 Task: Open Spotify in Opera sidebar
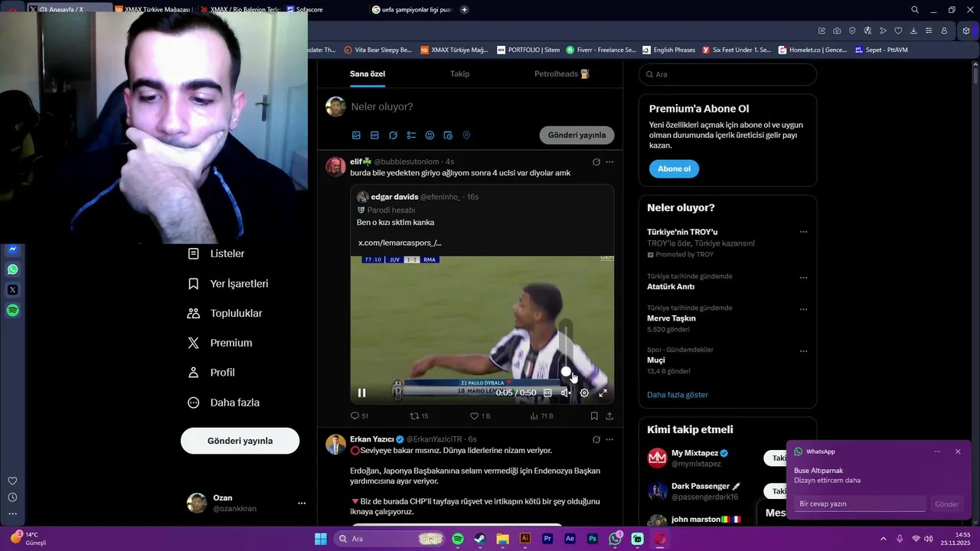12,311
